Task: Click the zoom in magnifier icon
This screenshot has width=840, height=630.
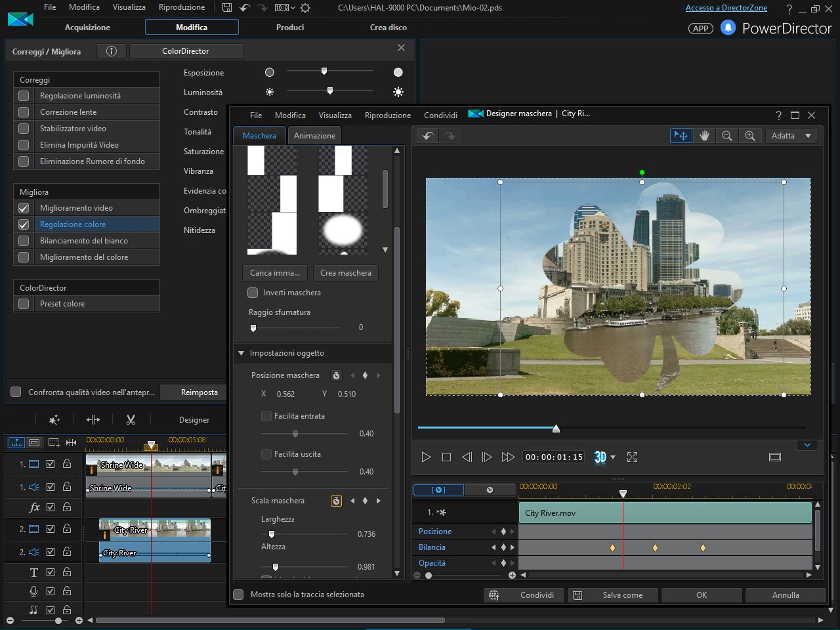Action: (749, 136)
